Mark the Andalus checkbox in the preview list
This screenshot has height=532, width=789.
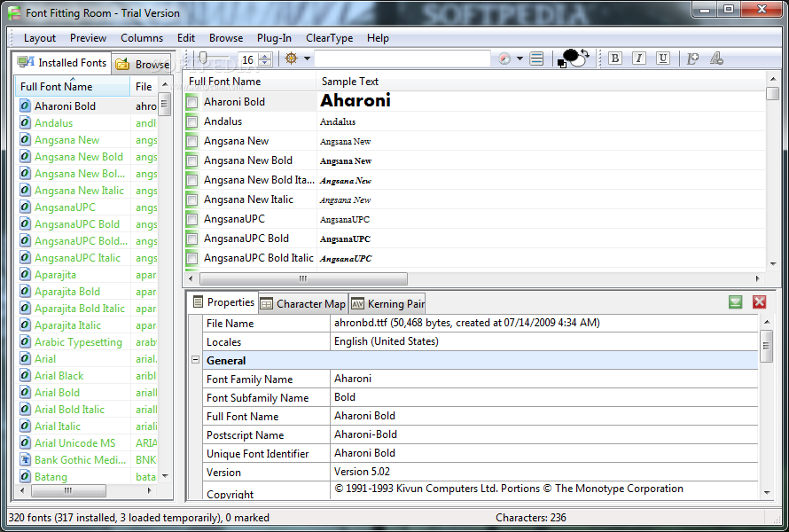point(191,121)
